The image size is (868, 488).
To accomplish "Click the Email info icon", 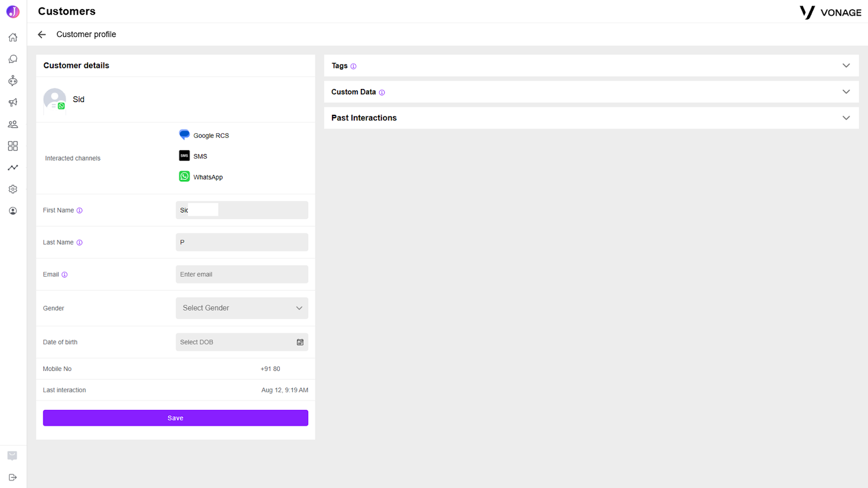I will (65, 274).
